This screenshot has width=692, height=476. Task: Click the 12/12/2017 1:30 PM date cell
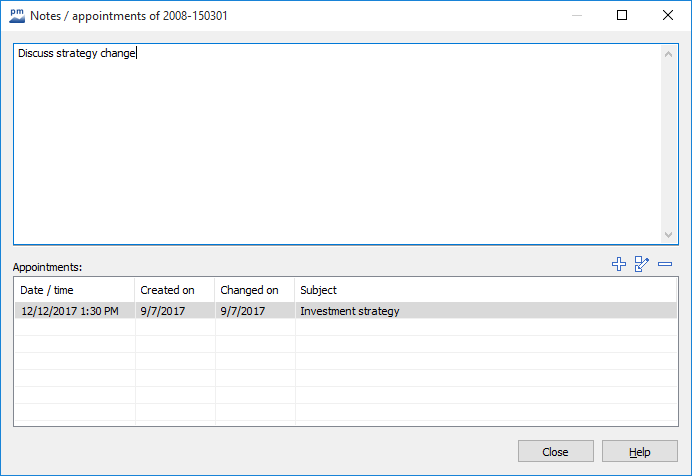pos(70,311)
